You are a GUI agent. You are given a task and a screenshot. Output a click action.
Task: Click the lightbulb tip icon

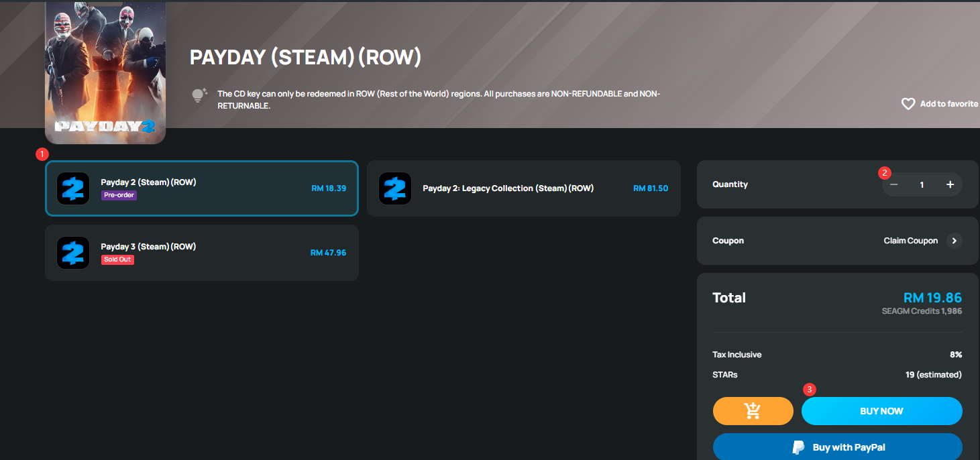pos(199,96)
